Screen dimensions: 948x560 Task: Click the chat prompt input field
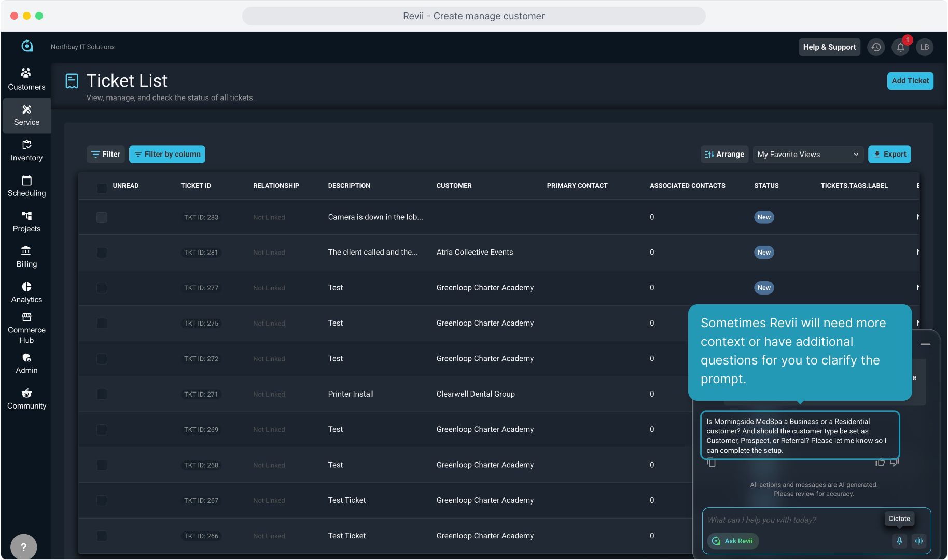pyautogui.click(x=793, y=520)
